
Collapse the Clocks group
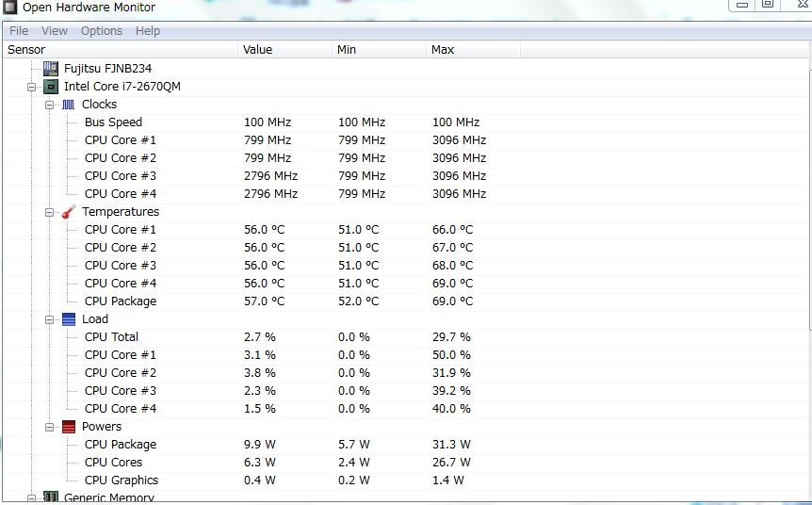click(x=49, y=105)
